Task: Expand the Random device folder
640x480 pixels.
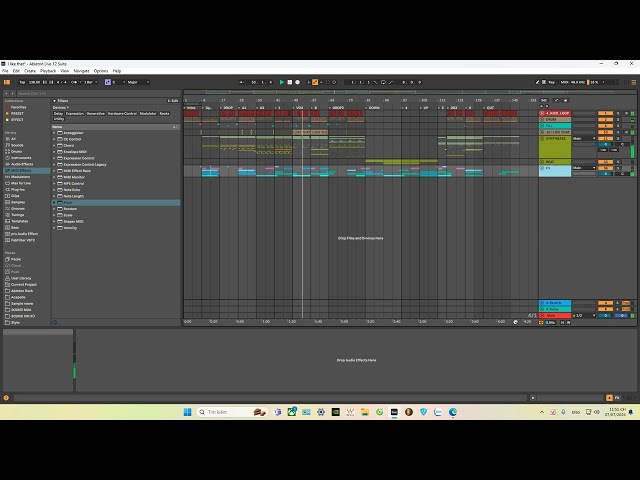Action: pos(54,209)
